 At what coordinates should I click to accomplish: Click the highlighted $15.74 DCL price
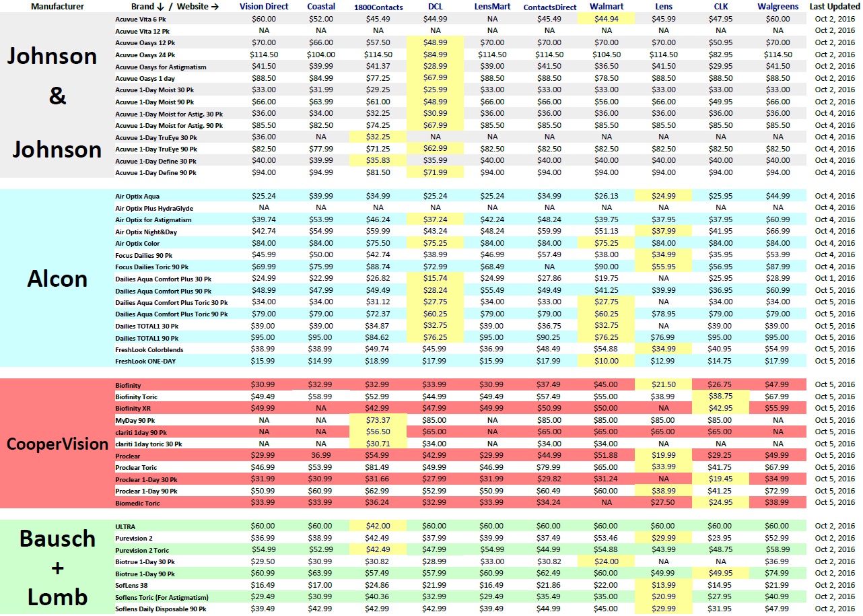click(436, 278)
